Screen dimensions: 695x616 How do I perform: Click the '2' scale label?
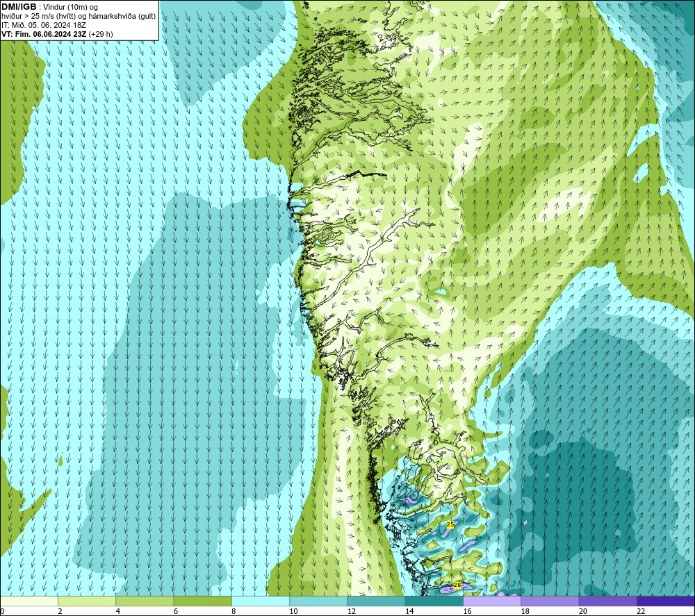pyautogui.click(x=60, y=611)
